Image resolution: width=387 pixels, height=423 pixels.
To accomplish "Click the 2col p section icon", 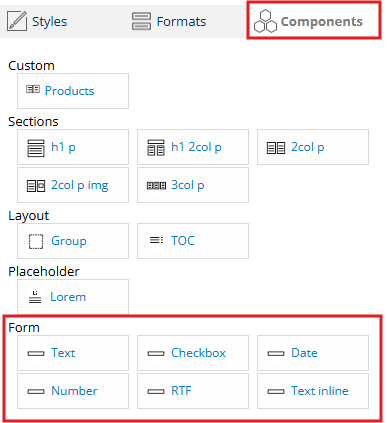I will point(276,148).
